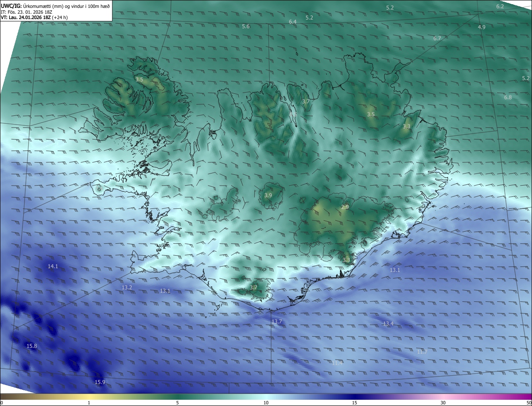The height and width of the screenshot is (406, 532).
Task: Click the 2.9 value label on the map
Action: click(x=345, y=207)
